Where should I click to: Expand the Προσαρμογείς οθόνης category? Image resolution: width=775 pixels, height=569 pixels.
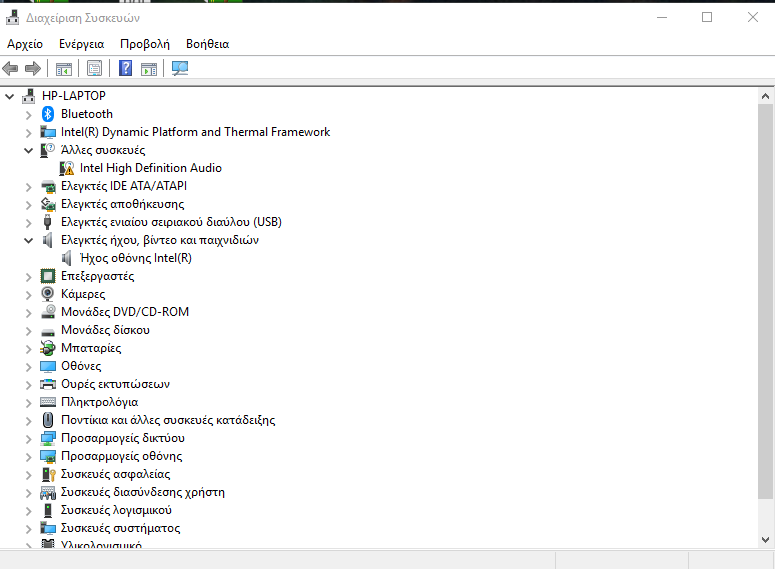[x=28, y=456]
